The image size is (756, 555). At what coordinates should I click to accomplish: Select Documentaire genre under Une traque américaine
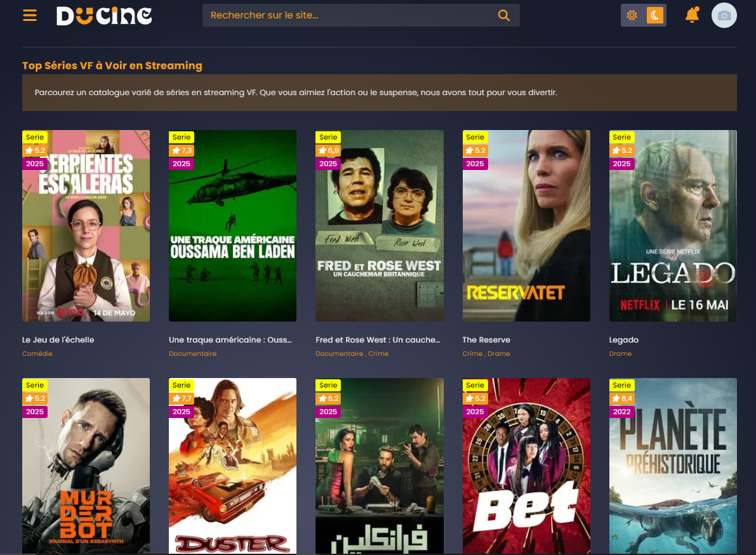tap(192, 354)
